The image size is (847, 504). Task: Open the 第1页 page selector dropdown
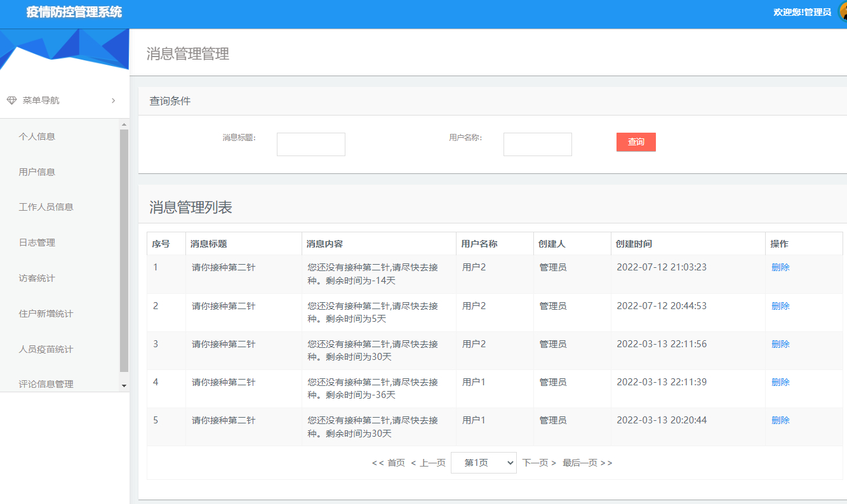pos(483,462)
